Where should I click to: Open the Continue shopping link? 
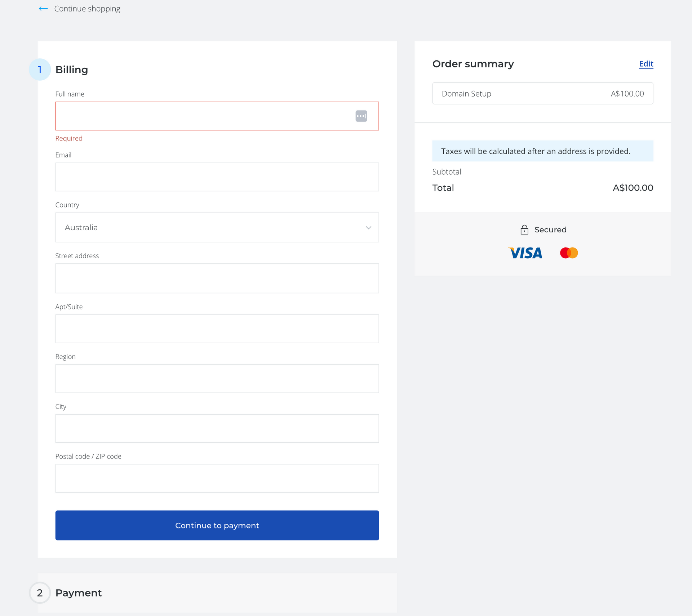(x=87, y=9)
